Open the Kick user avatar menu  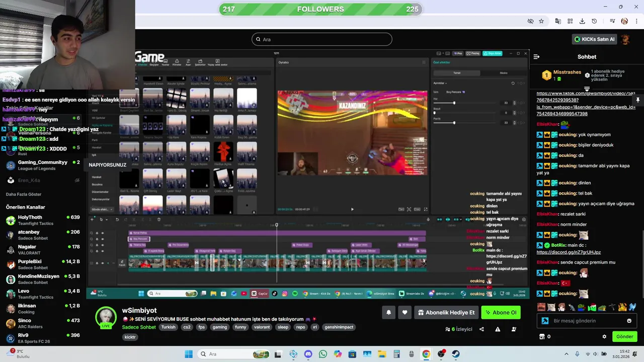pyautogui.click(x=625, y=39)
